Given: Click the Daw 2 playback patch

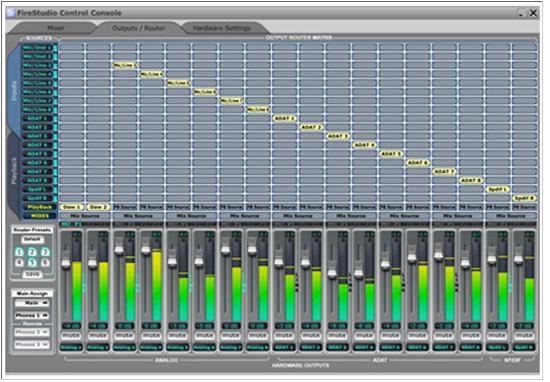Looking at the screenshot, I should pos(98,207).
